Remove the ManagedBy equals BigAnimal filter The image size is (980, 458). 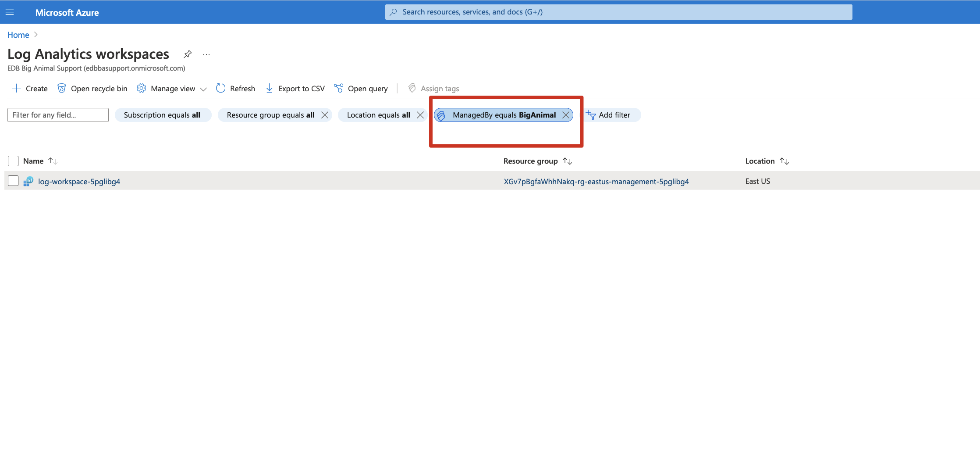(566, 115)
